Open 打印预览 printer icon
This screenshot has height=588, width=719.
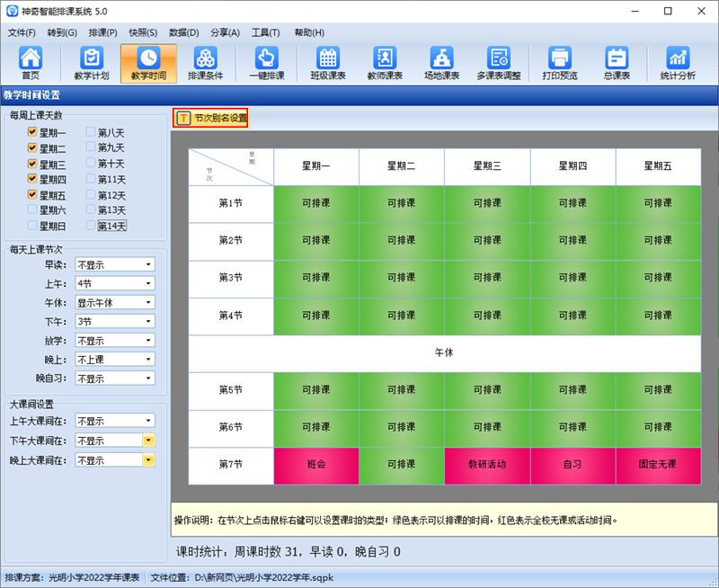(560, 63)
